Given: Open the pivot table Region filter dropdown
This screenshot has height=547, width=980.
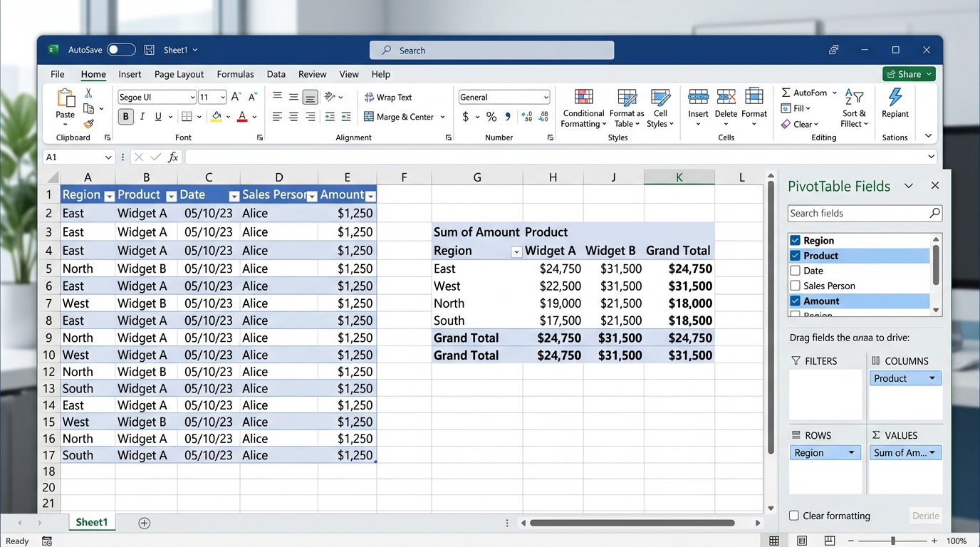Looking at the screenshot, I should pos(516,251).
